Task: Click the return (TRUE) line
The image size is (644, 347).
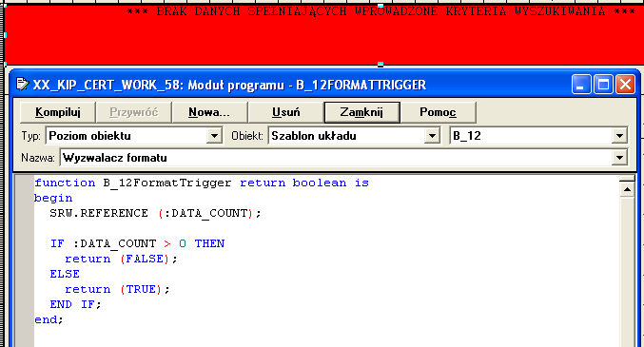Action: (x=117, y=289)
